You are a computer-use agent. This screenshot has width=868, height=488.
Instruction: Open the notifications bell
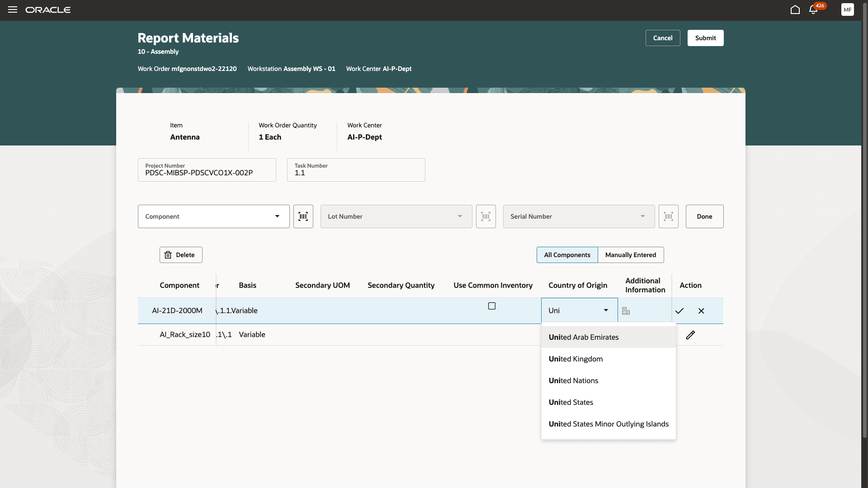[x=813, y=9]
